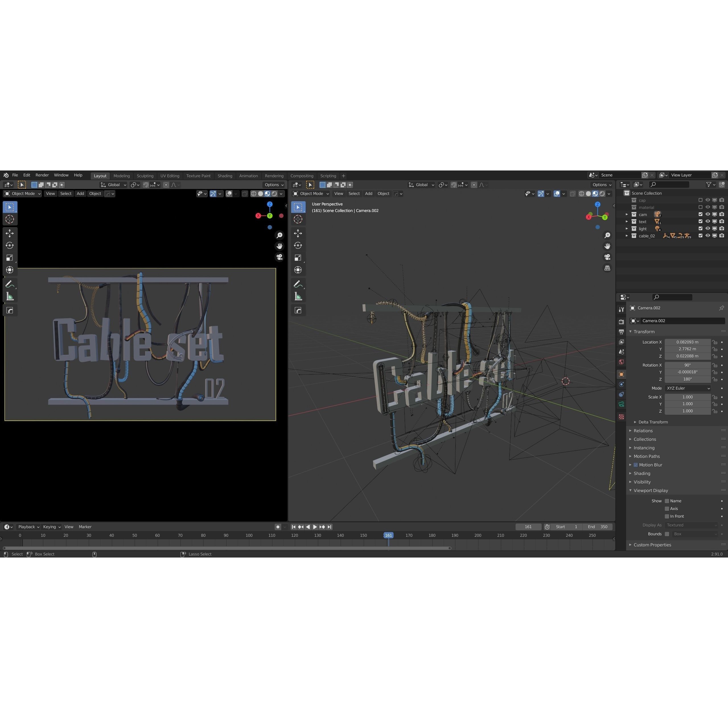Open the Render menu in the top bar
The width and height of the screenshot is (728, 728).
(42, 175)
